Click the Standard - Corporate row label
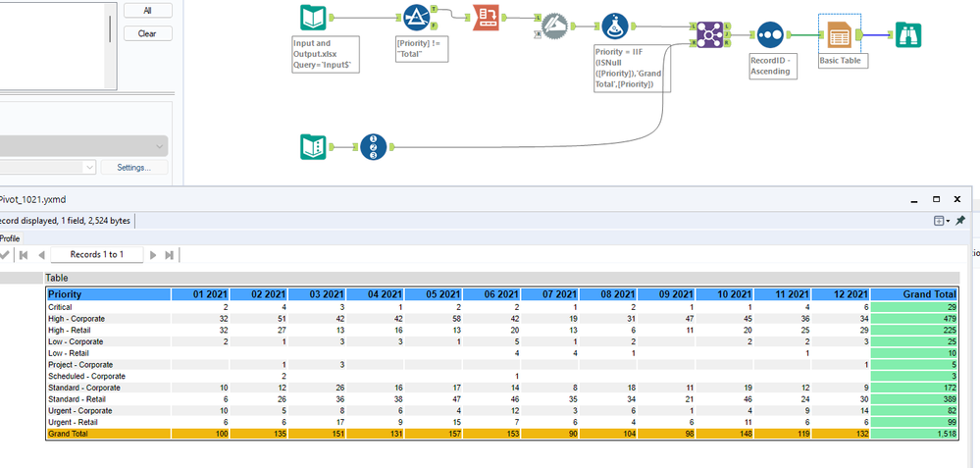 81,388
